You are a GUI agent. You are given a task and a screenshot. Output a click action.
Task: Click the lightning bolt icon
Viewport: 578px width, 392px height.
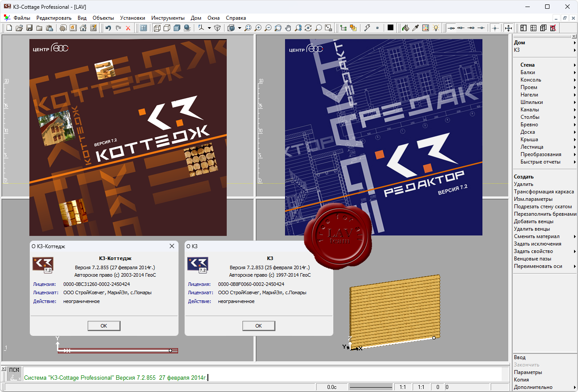point(367,28)
